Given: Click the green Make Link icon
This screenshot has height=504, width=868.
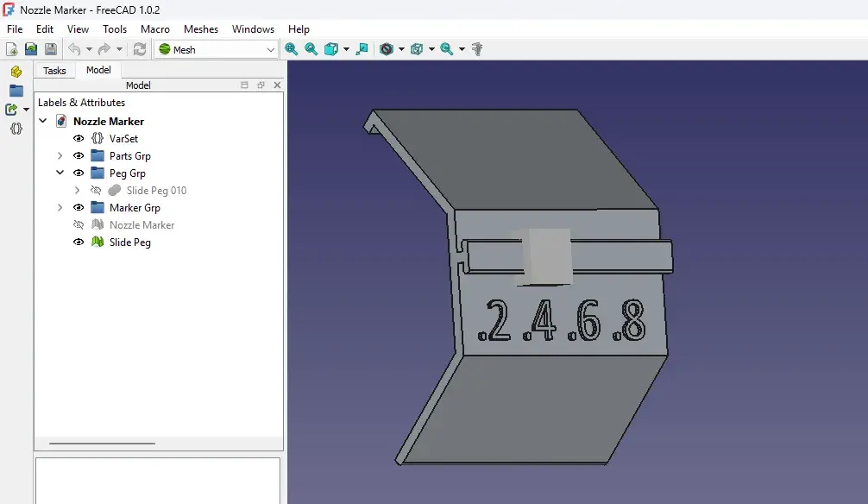Looking at the screenshot, I should [11, 110].
